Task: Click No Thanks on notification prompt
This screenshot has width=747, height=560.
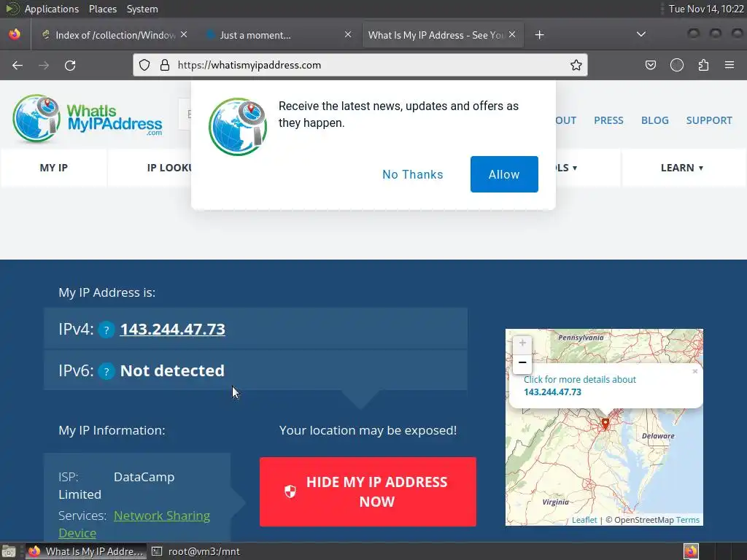Action: pos(413,174)
